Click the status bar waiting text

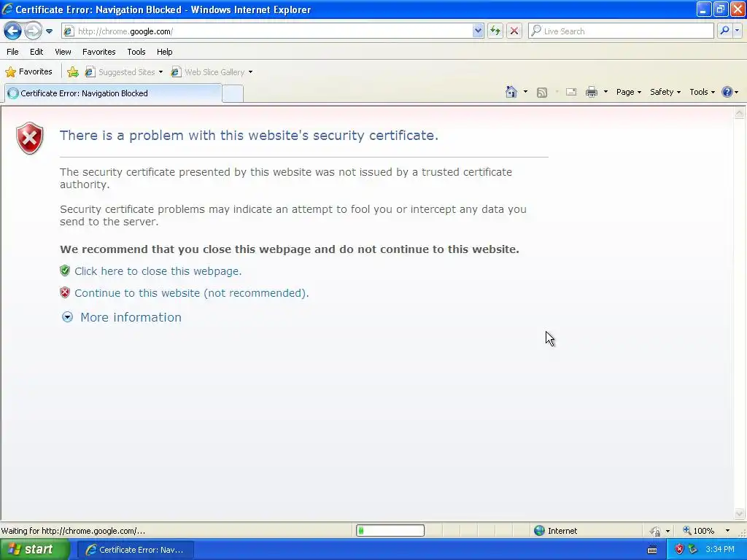pos(73,531)
